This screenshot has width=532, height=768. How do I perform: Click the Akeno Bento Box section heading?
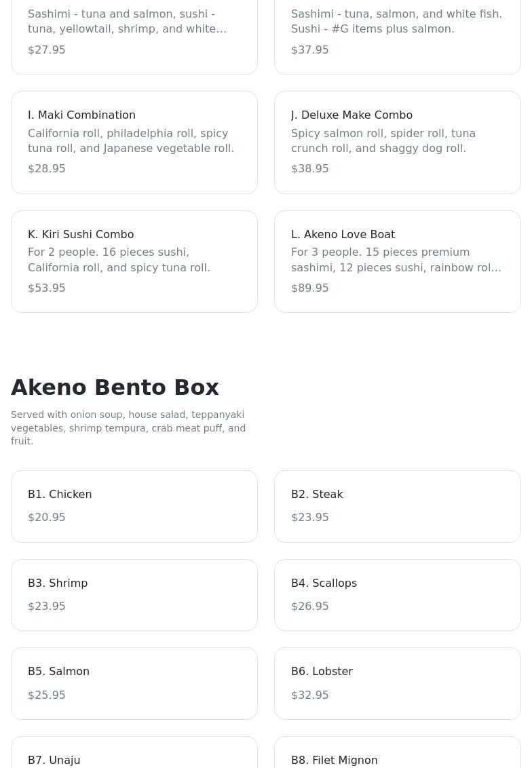(115, 387)
